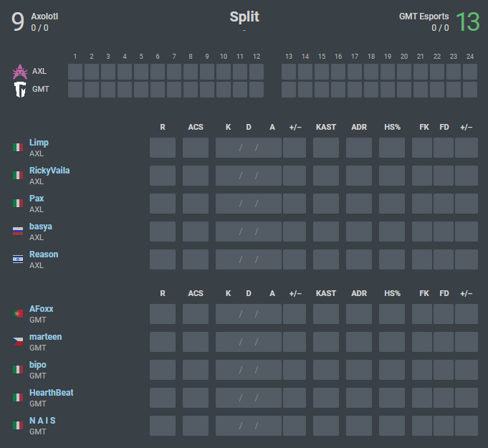The width and height of the screenshot is (488, 448).
Task: Click N A I S's HS% stat cell
Action: (x=392, y=426)
